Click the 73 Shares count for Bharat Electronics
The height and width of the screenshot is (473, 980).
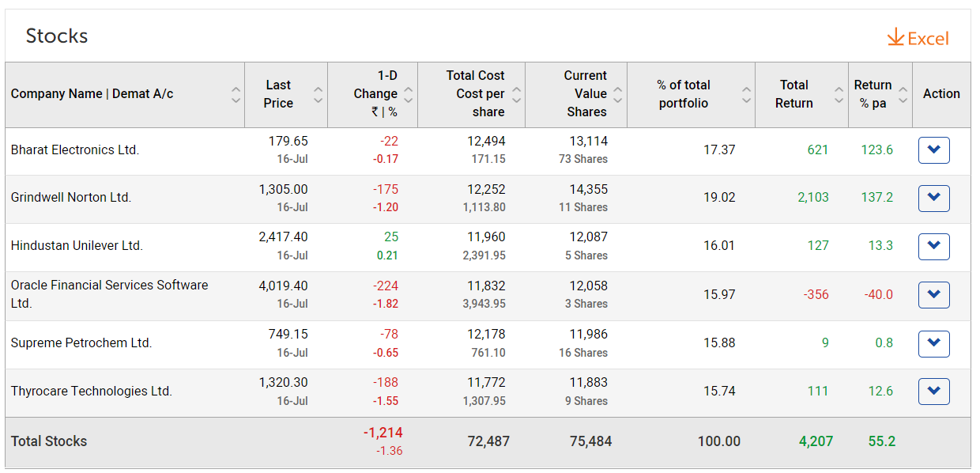[x=583, y=159]
